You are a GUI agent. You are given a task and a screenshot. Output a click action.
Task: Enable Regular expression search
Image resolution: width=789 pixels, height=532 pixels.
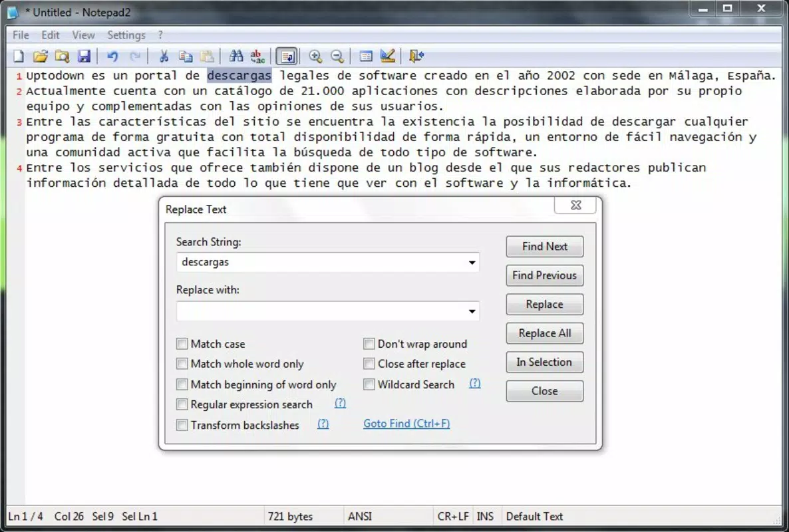tap(182, 404)
